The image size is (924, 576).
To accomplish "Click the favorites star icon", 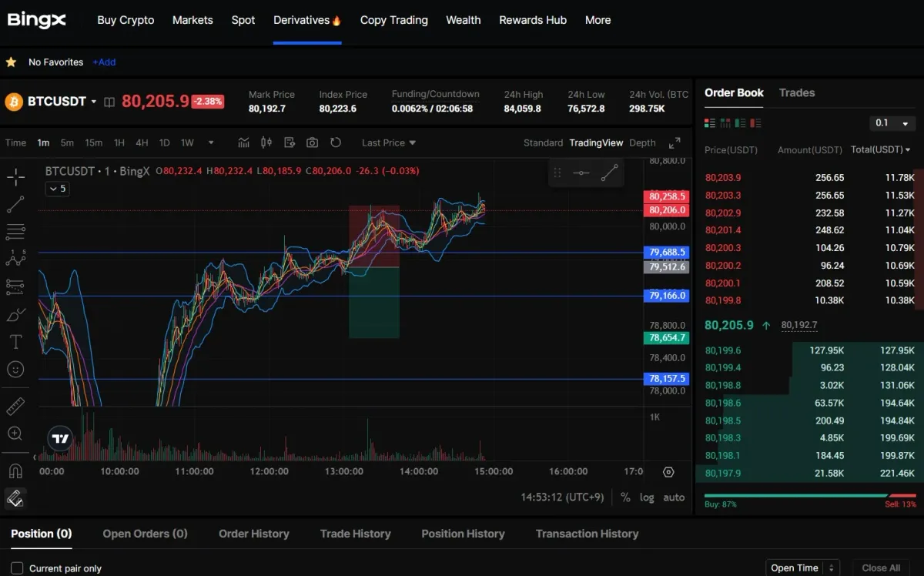I will pos(12,62).
